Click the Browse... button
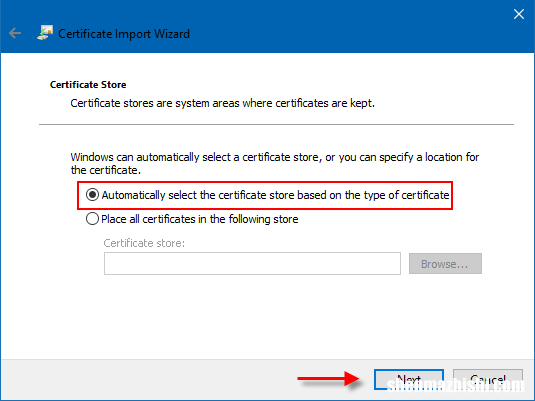 pos(445,263)
